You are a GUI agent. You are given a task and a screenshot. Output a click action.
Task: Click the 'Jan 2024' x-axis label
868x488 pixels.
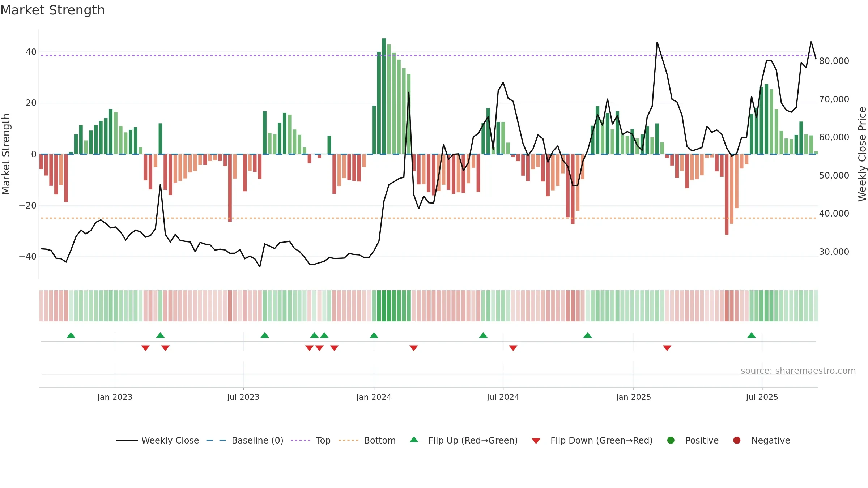click(x=374, y=397)
